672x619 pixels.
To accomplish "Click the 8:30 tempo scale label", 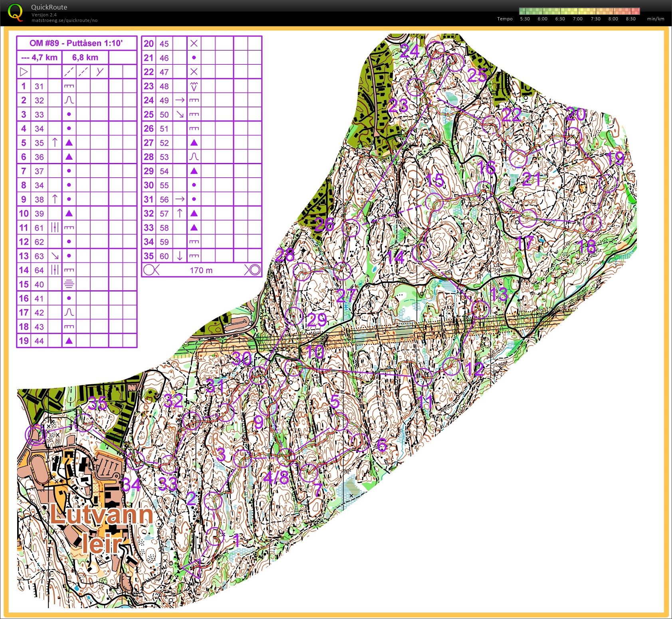I will point(630,19).
